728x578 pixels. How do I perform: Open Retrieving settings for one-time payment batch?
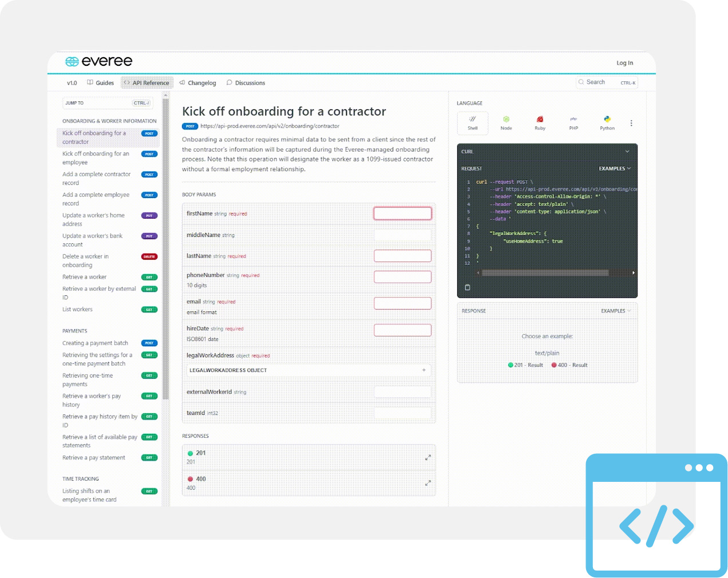coord(109,359)
